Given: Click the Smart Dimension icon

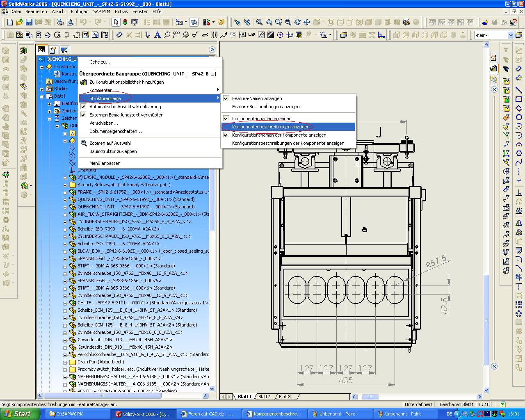Looking at the screenshot, I should pos(119,35).
